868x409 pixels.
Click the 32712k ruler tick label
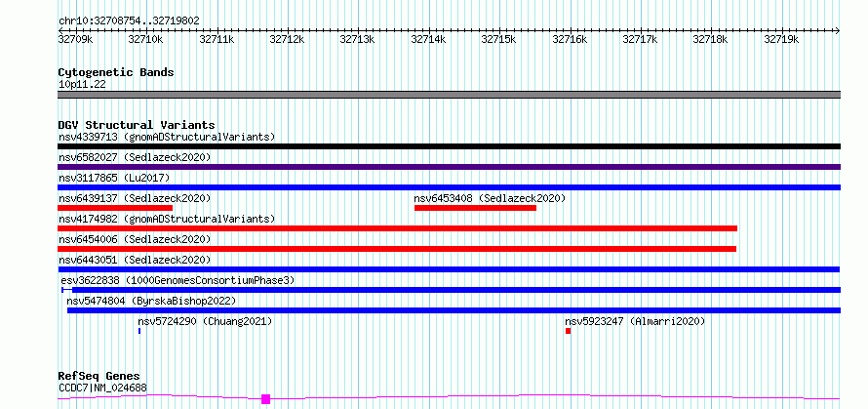click(287, 39)
